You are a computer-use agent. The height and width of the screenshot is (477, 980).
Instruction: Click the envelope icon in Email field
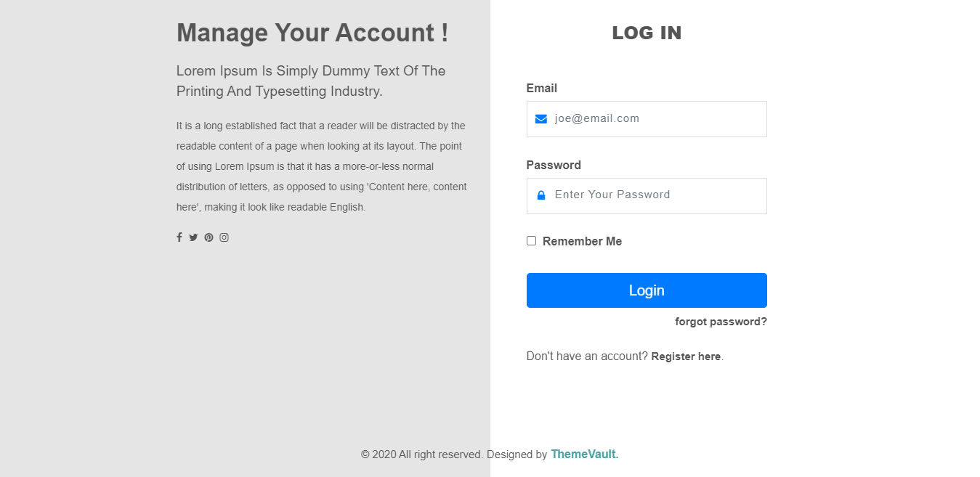click(x=541, y=119)
